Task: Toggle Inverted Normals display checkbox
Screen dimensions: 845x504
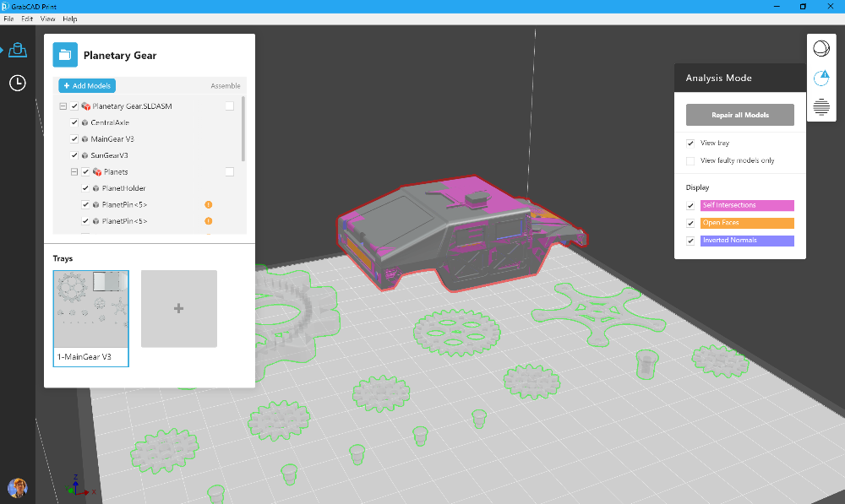Action: [690, 241]
